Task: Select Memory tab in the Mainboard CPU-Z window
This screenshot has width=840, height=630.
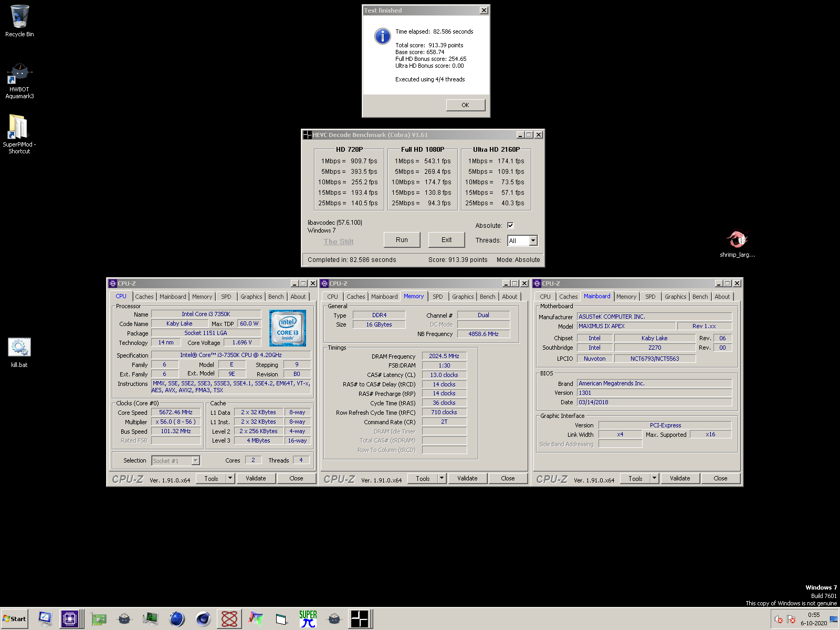Action: (626, 297)
